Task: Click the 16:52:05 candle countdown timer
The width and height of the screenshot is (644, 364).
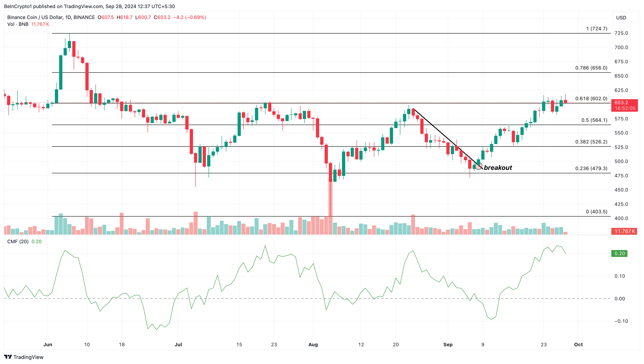Action: [x=625, y=108]
